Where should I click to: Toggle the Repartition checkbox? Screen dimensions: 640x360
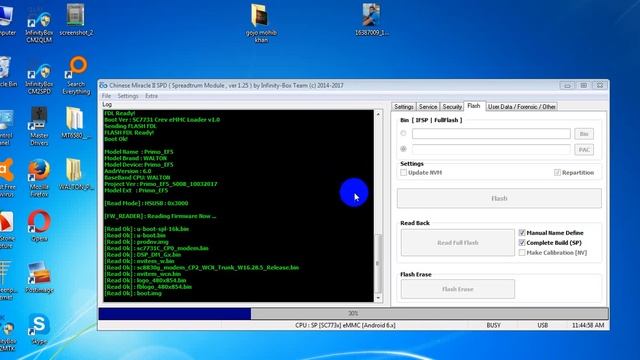(x=557, y=173)
